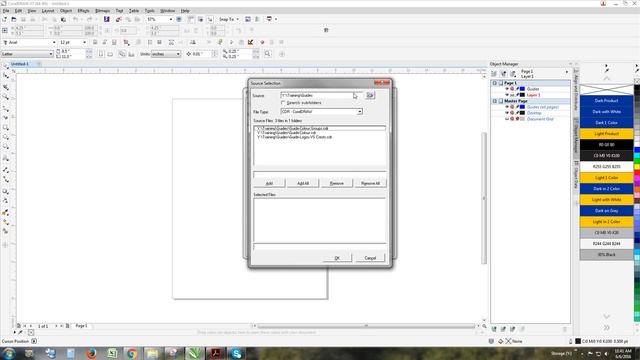Click the Add All button
This screenshot has width=640, height=360.
[303, 183]
